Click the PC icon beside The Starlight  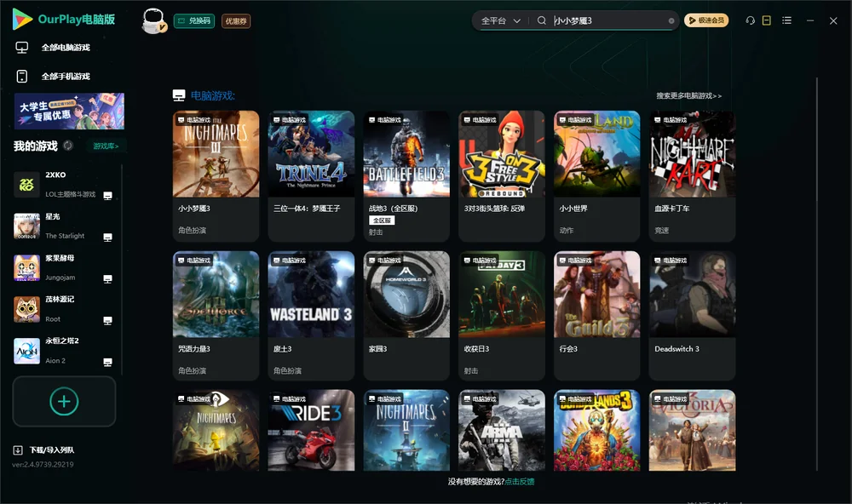pos(107,238)
